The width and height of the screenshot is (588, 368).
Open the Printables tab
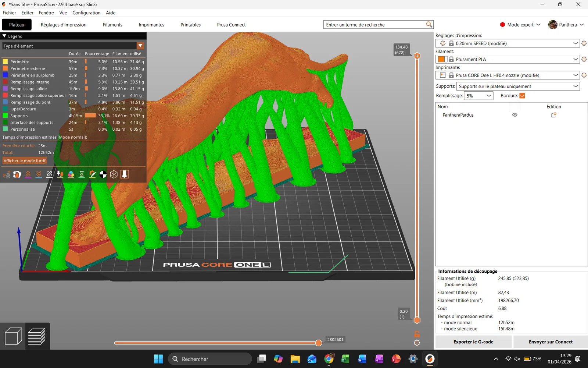(x=190, y=25)
